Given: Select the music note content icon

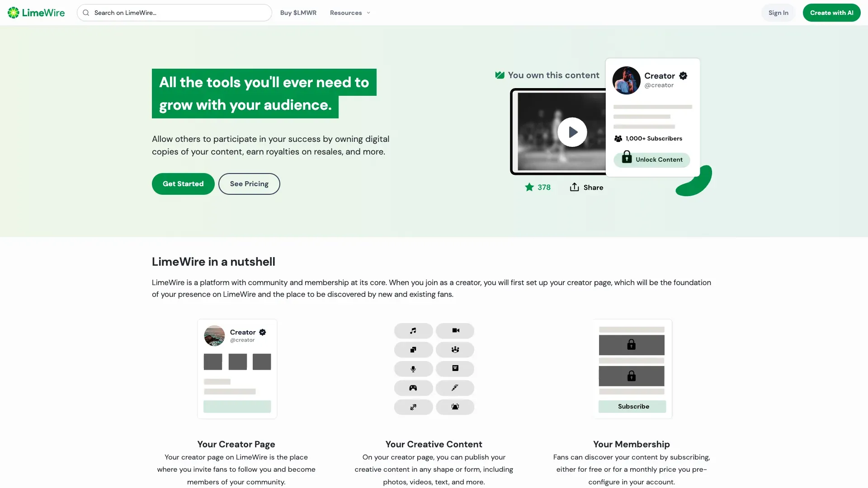Looking at the screenshot, I should [413, 331].
